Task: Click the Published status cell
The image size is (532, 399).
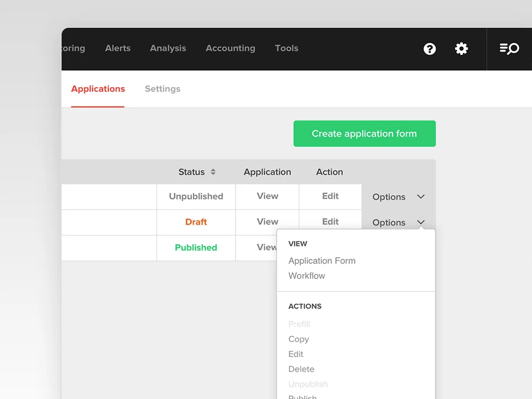Action: click(x=196, y=247)
